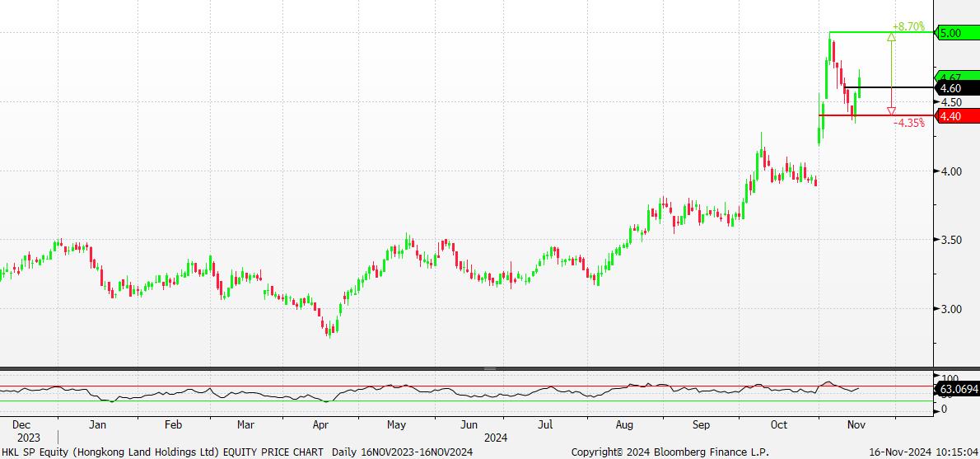This screenshot has width=980, height=459.
Task: Click the 4.50 y-axis price label
Action: pyautogui.click(x=951, y=102)
